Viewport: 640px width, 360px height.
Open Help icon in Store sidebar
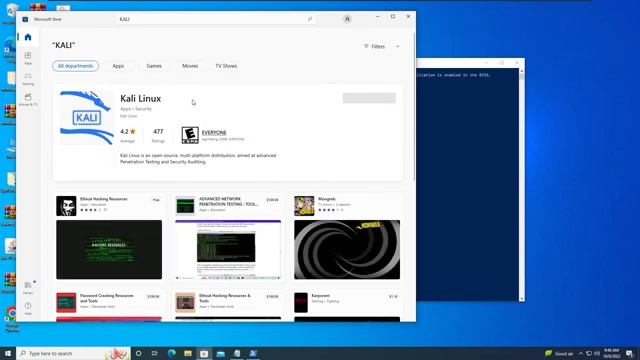point(28,308)
